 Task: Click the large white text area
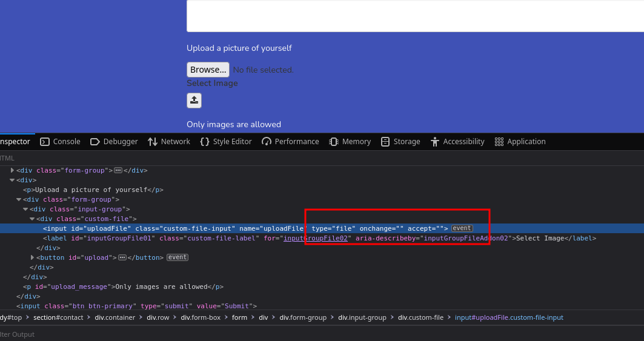point(415,16)
